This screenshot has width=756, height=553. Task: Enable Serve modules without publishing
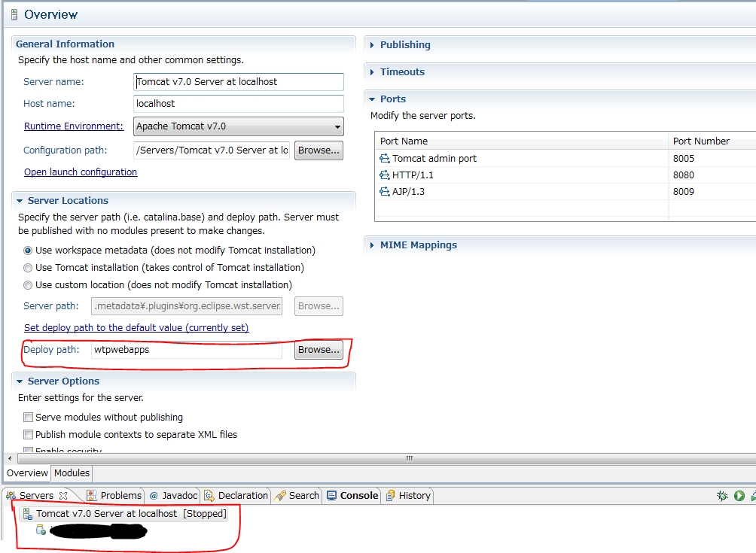[x=29, y=417]
